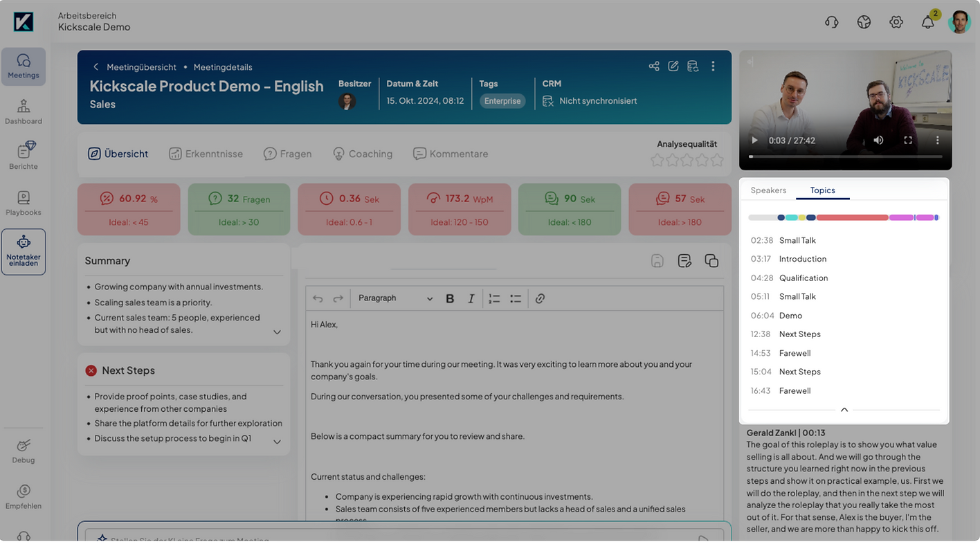Screen dimensions: 980x551
Task: Toggle bold formatting
Action: click(x=450, y=298)
